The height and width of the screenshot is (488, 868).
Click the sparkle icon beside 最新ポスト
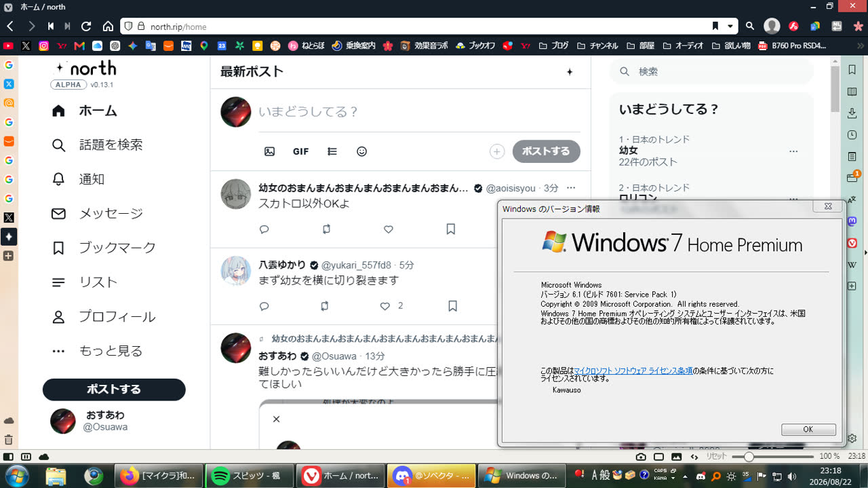(x=570, y=72)
